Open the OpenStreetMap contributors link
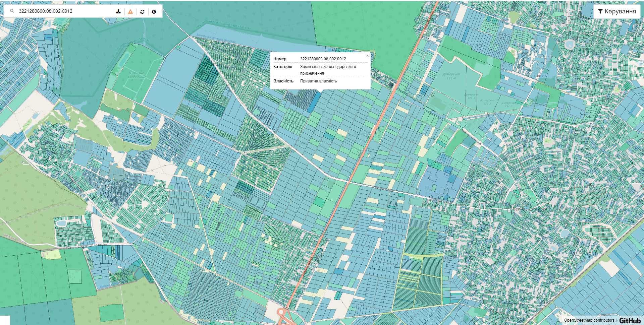This screenshot has width=644, height=325. [589, 320]
